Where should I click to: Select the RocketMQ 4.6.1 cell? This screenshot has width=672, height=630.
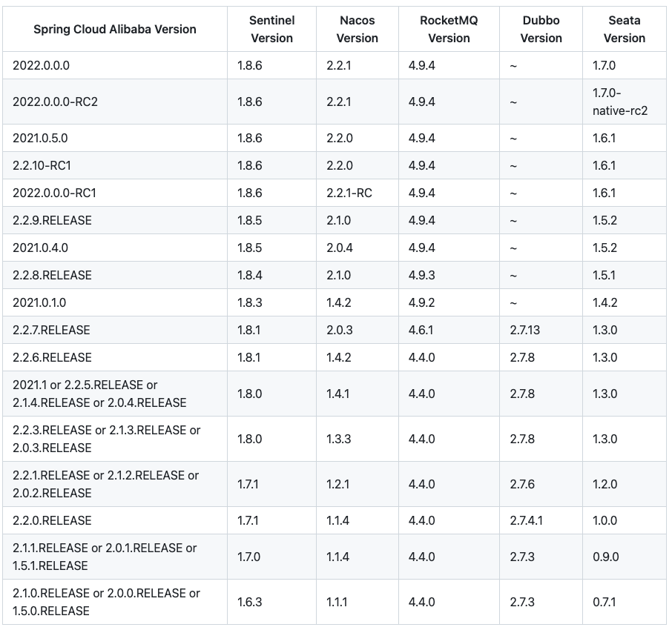click(x=421, y=330)
